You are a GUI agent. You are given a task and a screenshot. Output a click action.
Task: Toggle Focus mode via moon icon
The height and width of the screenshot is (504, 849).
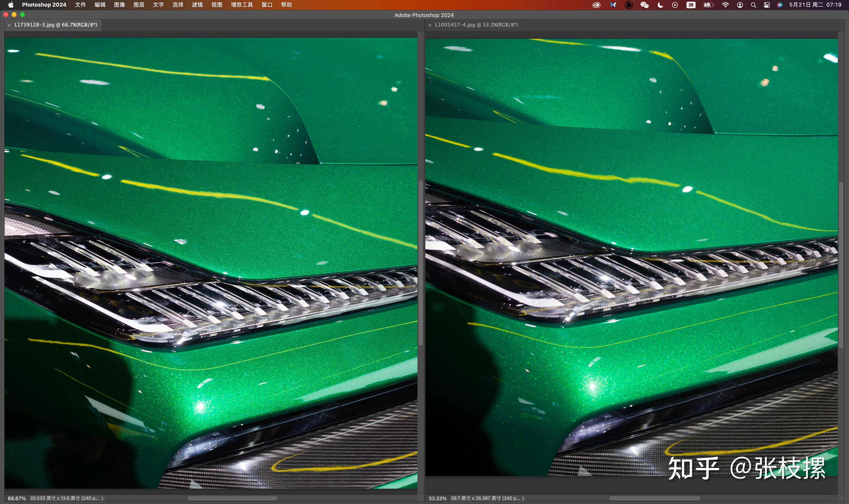660,5
